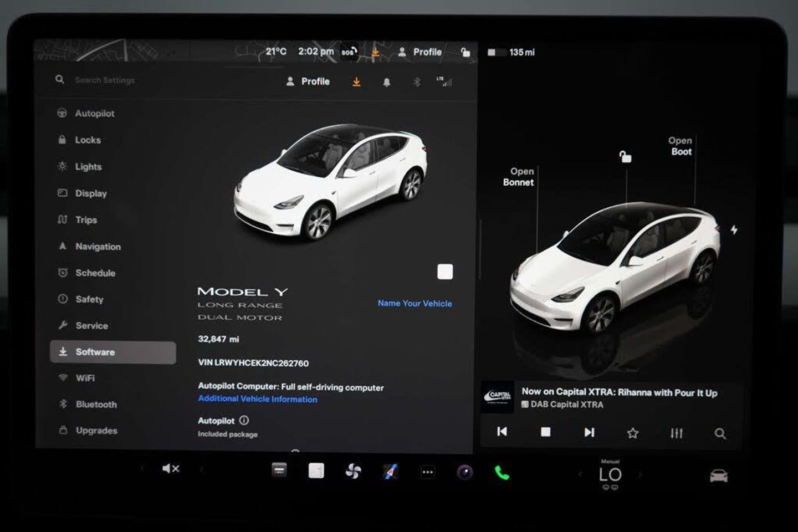Open Service settings
Viewport: 798px width, 532px height.
coord(83,325)
